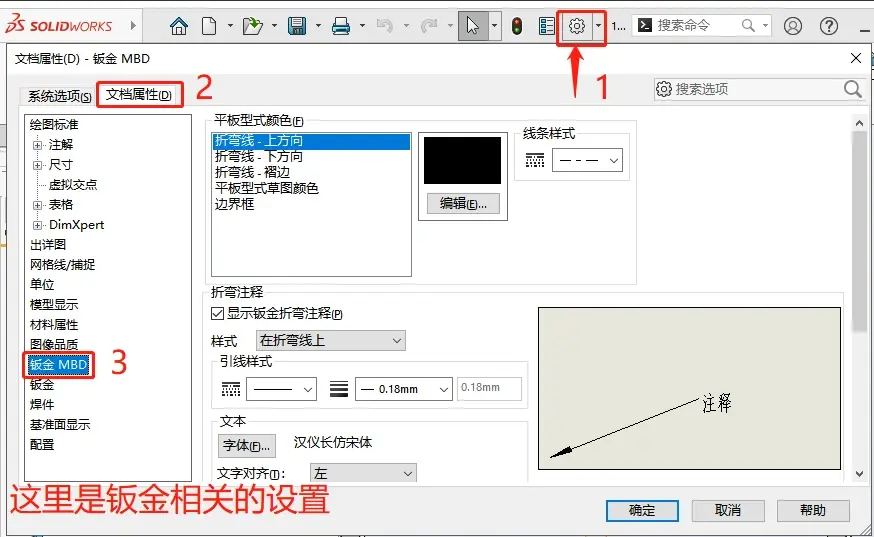The image size is (874, 537).
Task: Open an existing document
Action: [253, 26]
